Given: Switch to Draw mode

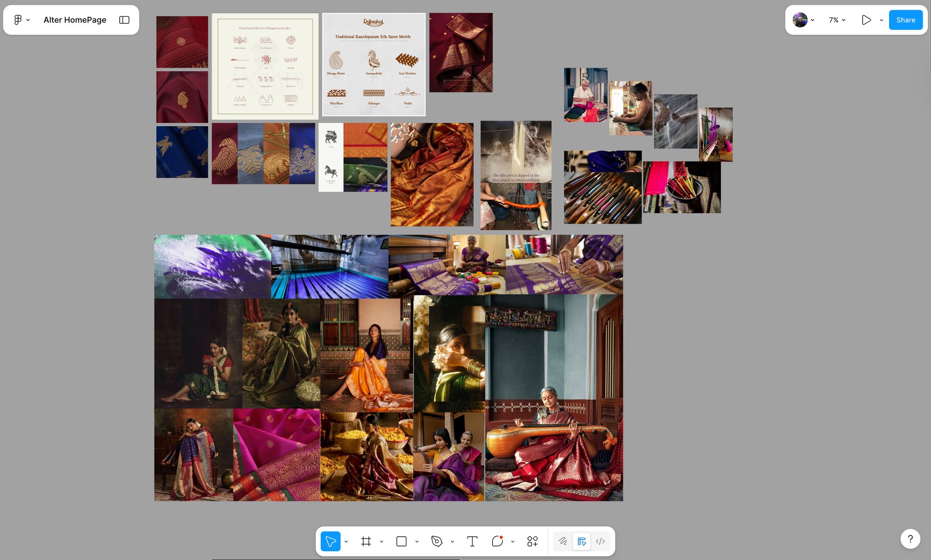Looking at the screenshot, I should coord(563,541).
